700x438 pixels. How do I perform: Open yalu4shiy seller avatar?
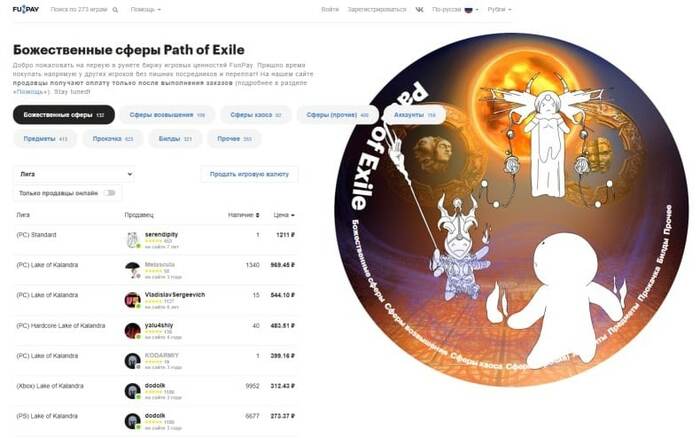[x=133, y=330]
